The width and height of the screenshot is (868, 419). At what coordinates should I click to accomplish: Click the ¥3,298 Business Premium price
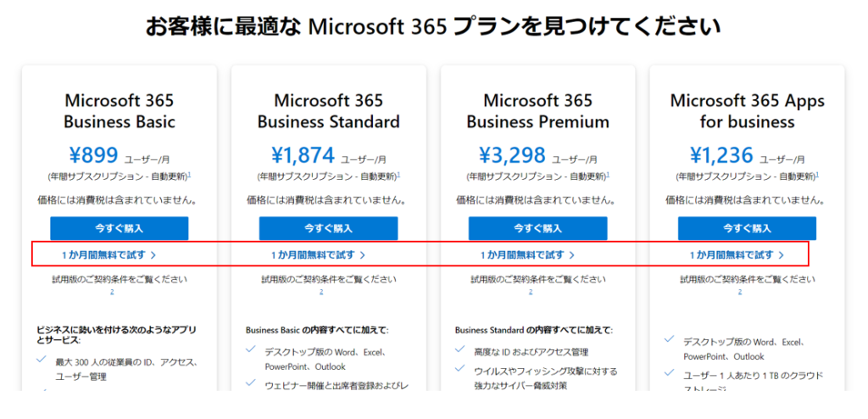[x=511, y=156]
